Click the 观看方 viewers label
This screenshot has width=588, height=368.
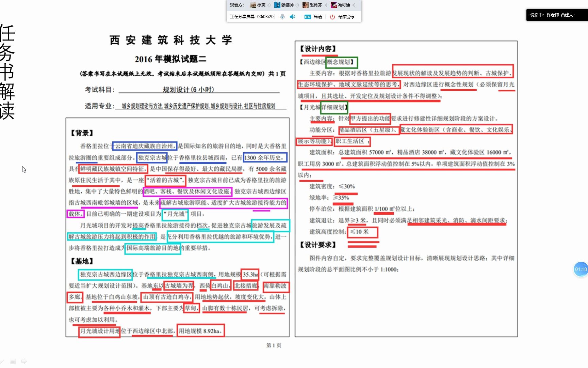(x=237, y=5)
